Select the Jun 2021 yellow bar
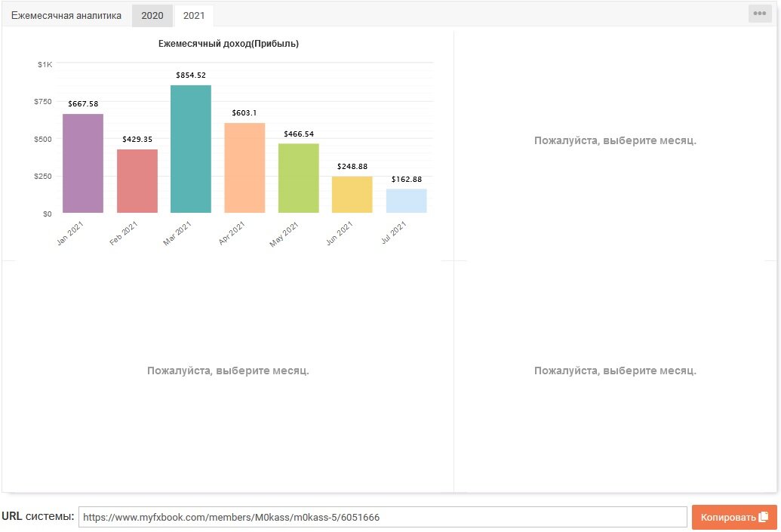The height and width of the screenshot is (532, 781). [x=352, y=194]
